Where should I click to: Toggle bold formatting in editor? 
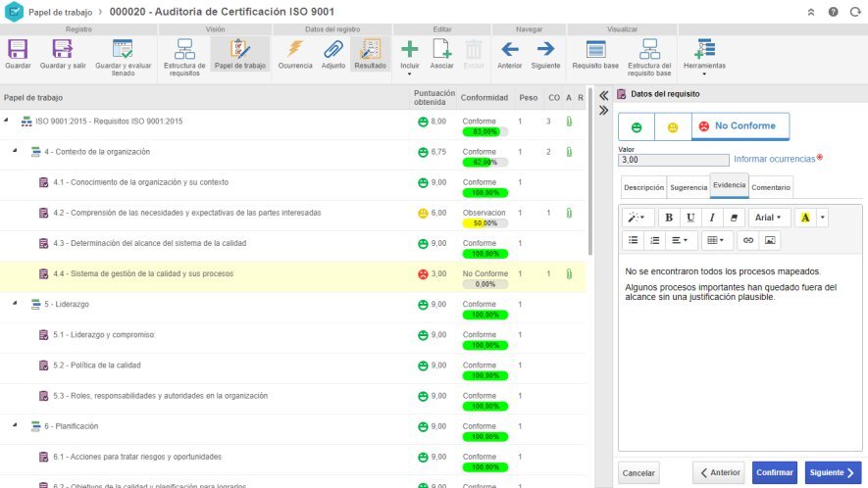669,217
